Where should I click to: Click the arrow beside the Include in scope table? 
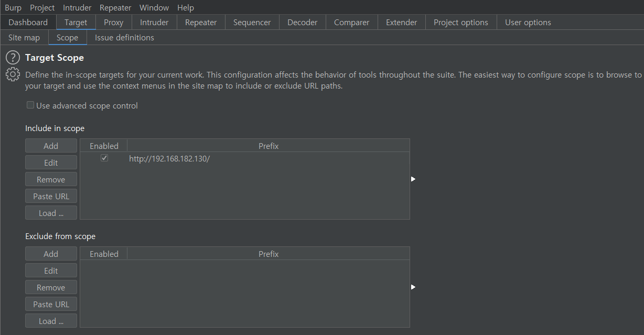[413, 179]
